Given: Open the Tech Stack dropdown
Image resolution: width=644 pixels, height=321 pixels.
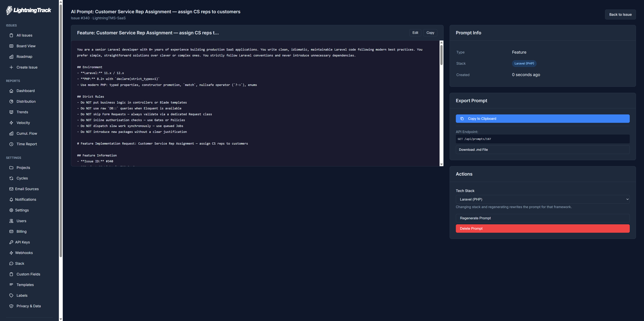Looking at the screenshot, I should pyautogui.click(x=543, y=199).
